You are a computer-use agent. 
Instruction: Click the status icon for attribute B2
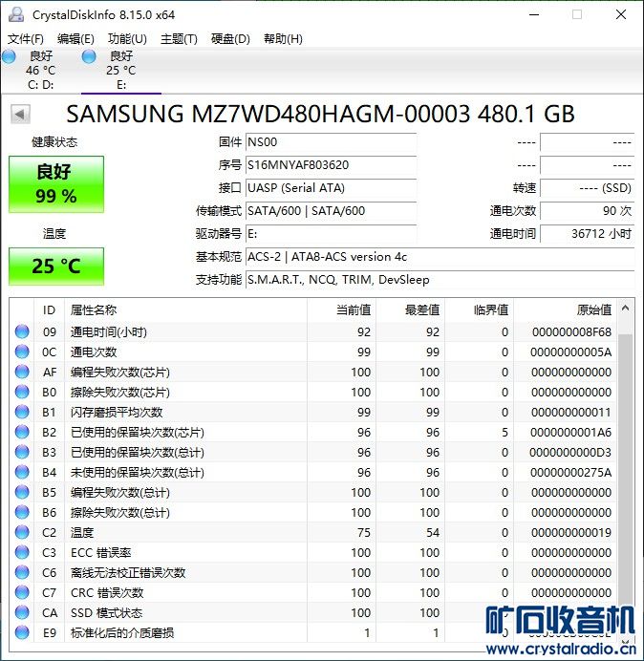coord(22,432)
